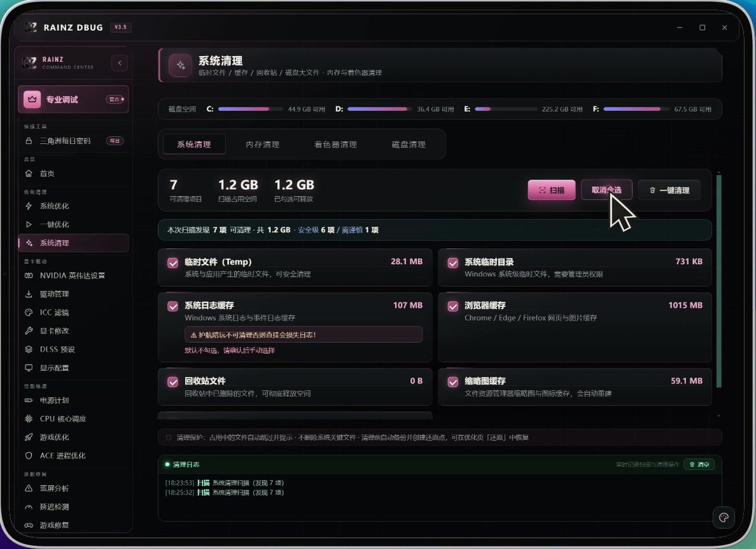756x549 pixels.
Task: Open 系统优化 lightning icon
Action: tap(29, 206)
